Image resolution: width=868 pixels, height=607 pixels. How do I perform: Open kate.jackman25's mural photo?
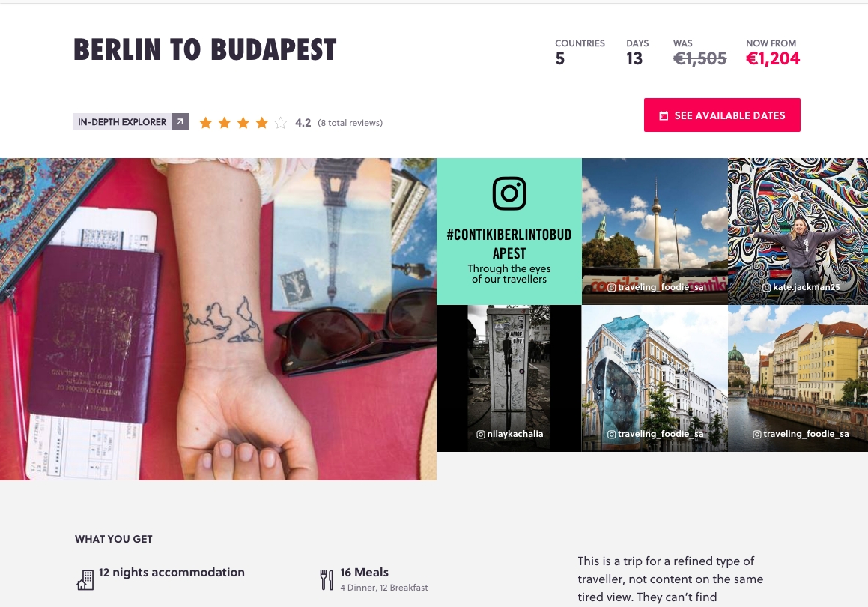coord(798,232)
